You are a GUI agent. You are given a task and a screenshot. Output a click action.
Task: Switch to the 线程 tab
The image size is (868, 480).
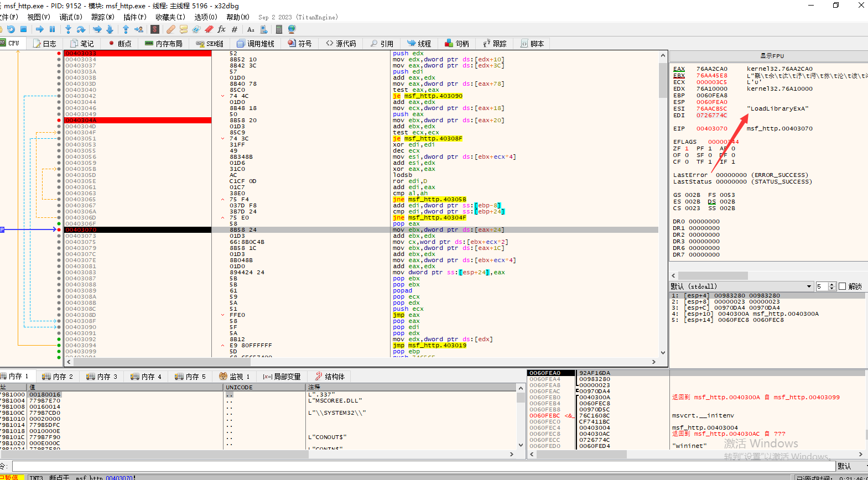coord(419,43)
